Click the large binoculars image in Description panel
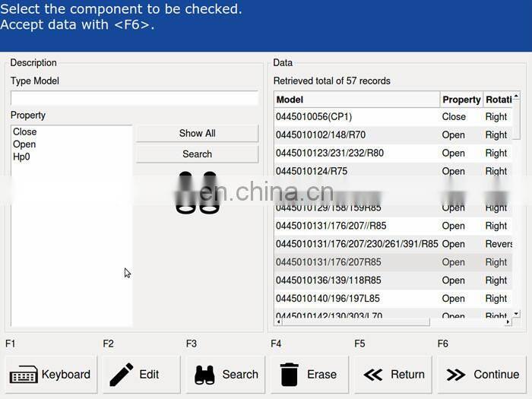Screen dimensions: 532x399 click(198, 193)
